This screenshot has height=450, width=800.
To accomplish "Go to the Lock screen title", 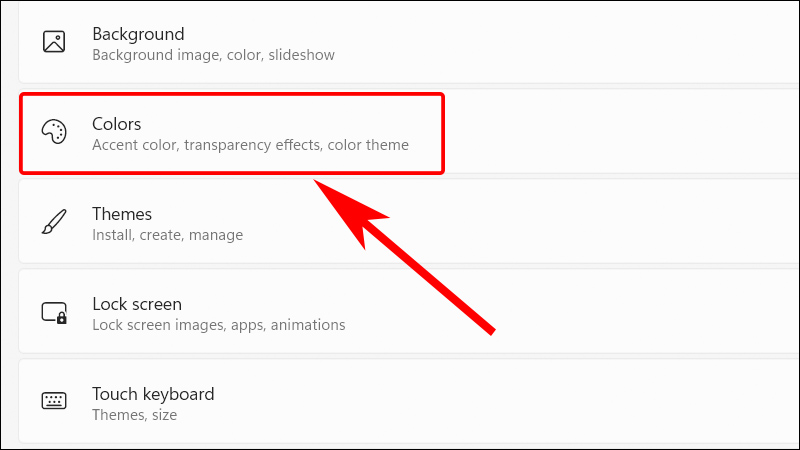I will (x=137, y=304).
